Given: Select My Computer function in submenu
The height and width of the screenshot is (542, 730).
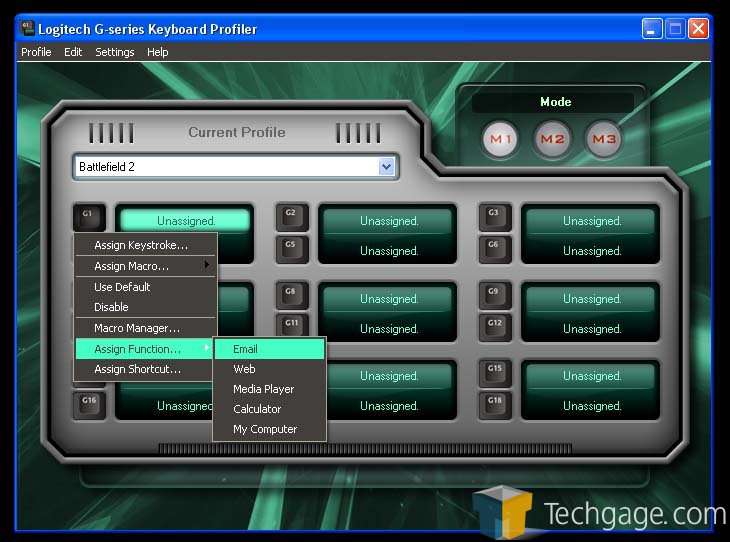Looking at the screenshot, I should [270, 429].
